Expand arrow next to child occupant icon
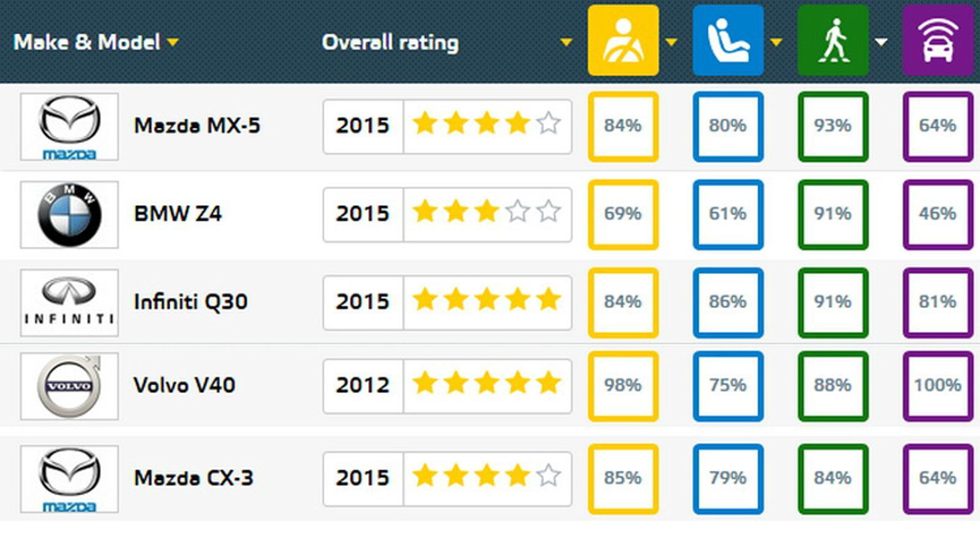 [x=776, y=42]
